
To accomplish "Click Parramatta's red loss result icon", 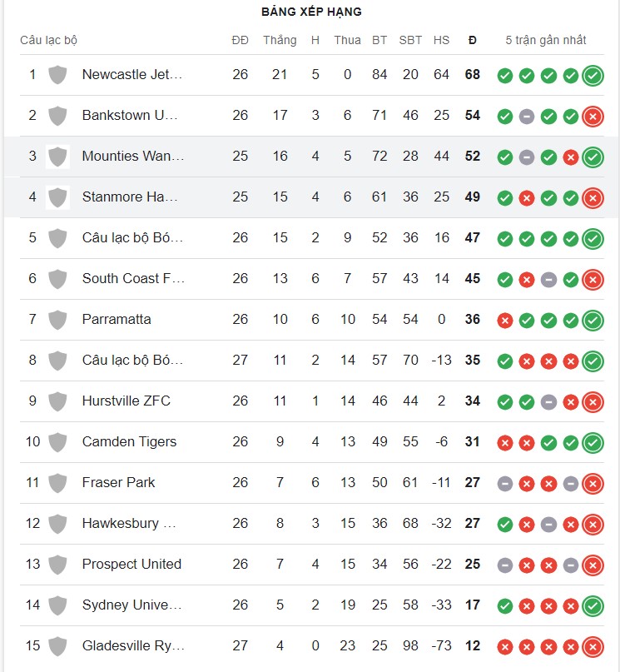I will [504, 319].
